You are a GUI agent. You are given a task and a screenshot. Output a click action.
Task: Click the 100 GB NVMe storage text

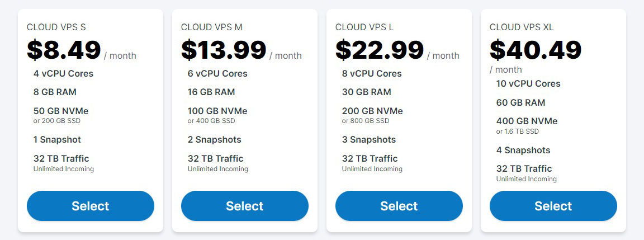(x=217, y=111)
